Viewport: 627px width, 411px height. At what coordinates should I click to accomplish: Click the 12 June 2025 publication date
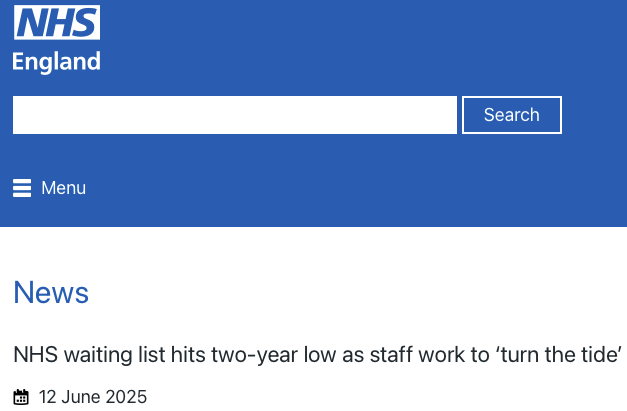pyautogui.click(x=93, y=397)
